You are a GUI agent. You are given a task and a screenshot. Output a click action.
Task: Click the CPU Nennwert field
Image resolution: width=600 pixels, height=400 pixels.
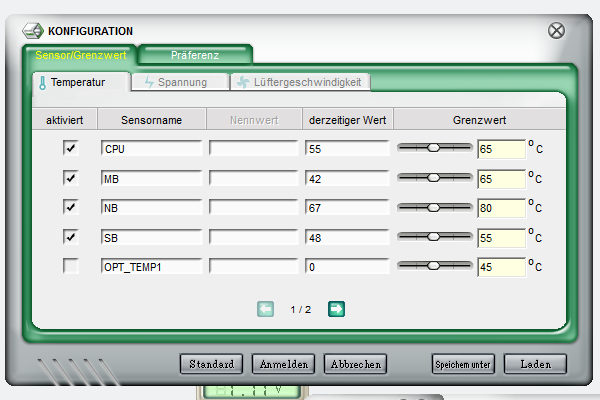click(253, 149)
